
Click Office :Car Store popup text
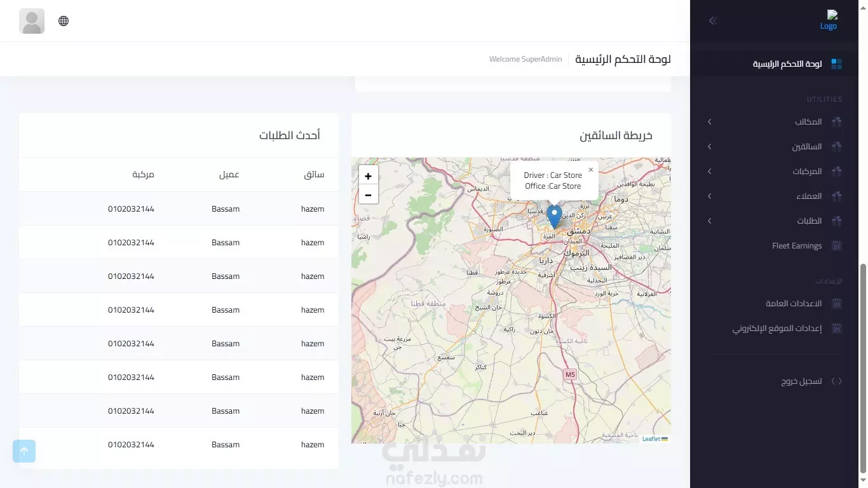553,186
